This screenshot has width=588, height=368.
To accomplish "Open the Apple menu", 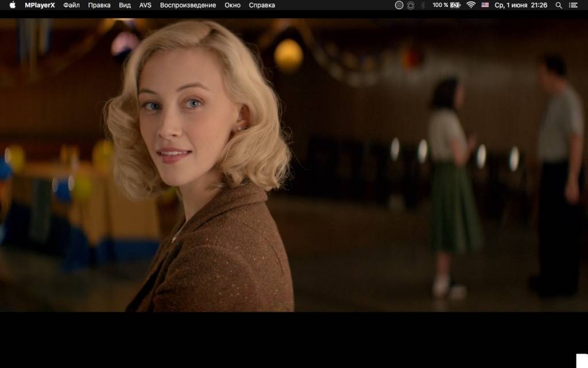I will point(13,5).
